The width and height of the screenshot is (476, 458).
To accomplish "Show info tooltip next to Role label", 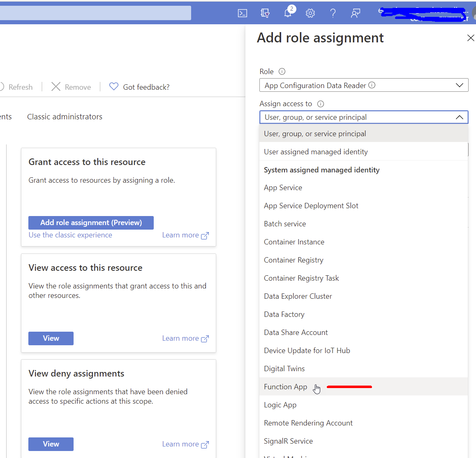I will (282, 72).
